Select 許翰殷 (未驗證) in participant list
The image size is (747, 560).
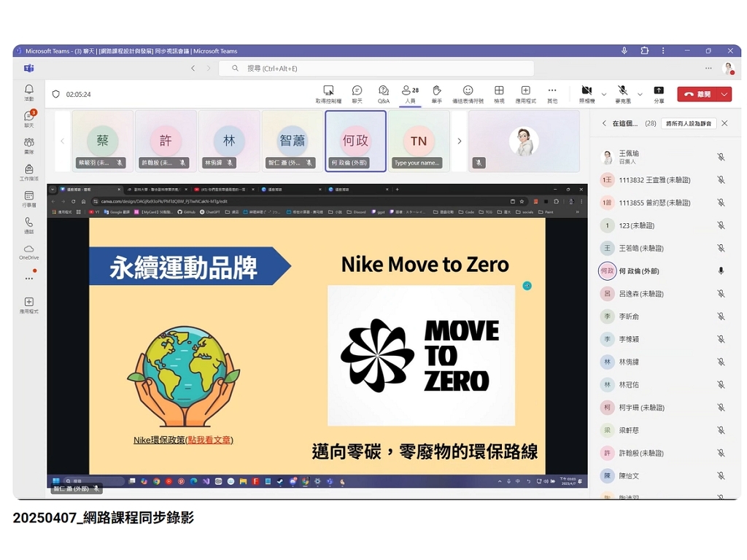point(664,453)
